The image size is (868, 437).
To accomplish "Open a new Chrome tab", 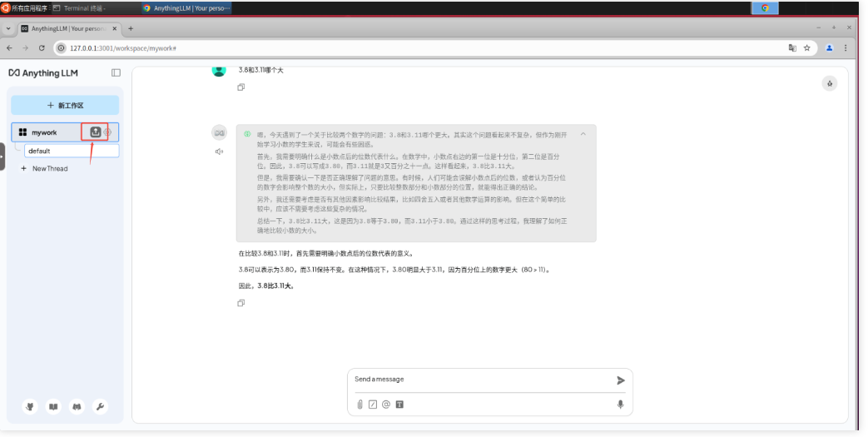I will tap(131, 28).
